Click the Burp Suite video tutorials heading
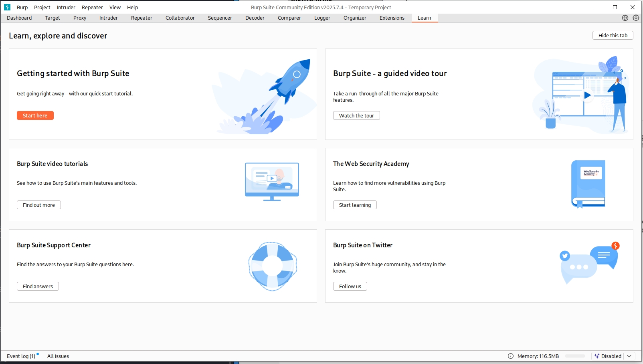 [53, 164]
